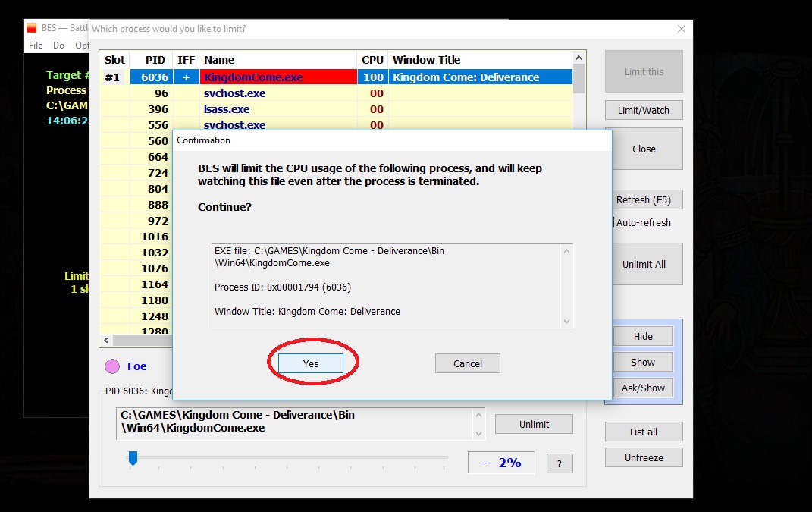Open the Do menu in BES window
Viewport: 812px width, 512px height.
click(x=58, y=45)
